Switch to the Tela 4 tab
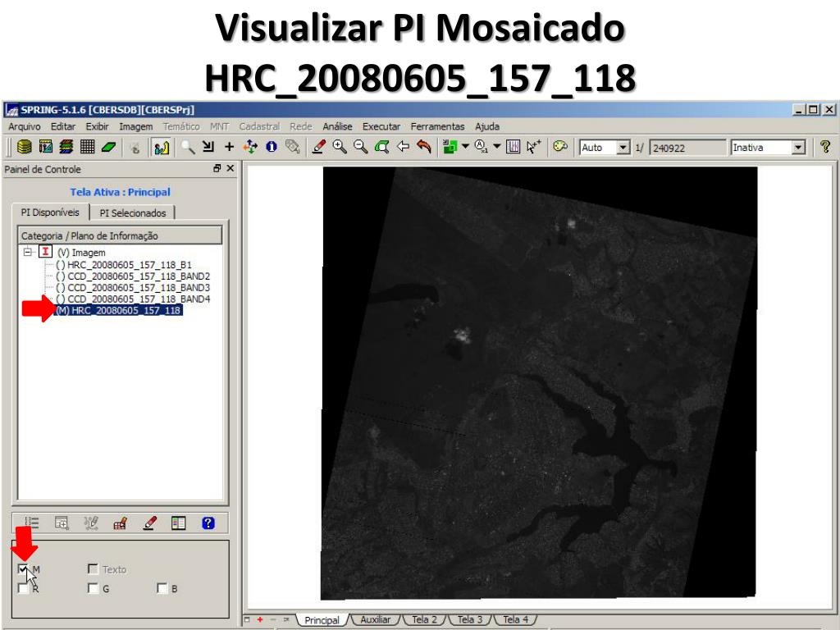 click(515, 619)
